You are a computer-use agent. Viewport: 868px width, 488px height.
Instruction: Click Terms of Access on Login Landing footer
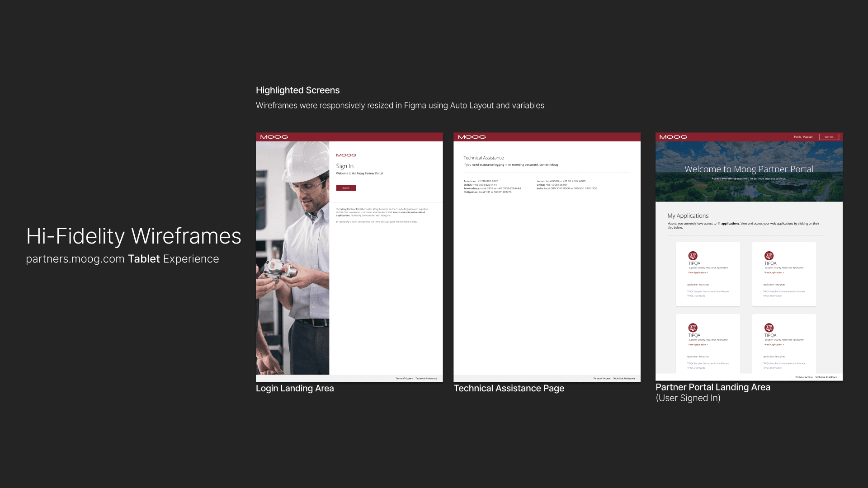[x=404, y=378]
